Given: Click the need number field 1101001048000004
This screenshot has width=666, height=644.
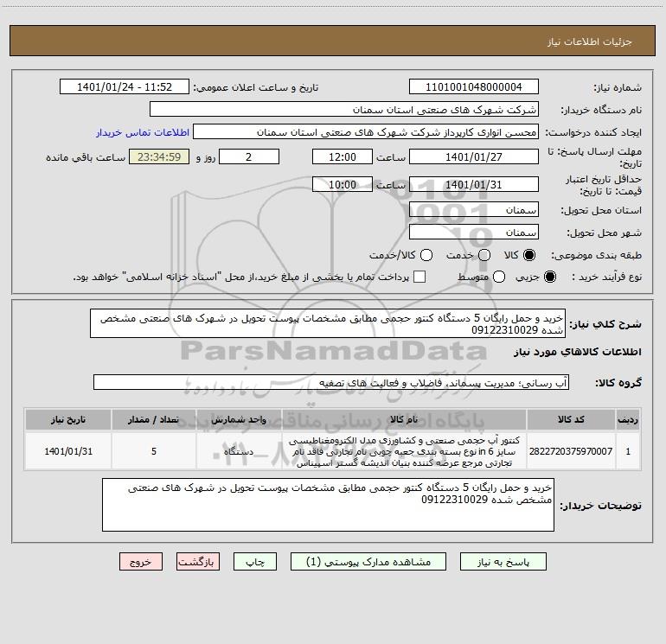Looking at the screenshot, I should coord(474,87).
